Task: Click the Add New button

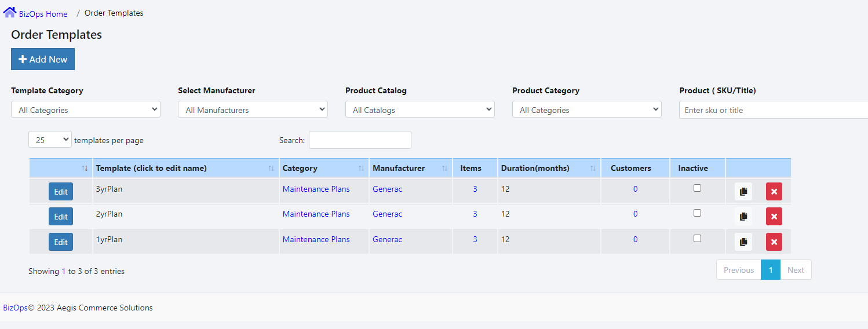Action: point(43,59)
